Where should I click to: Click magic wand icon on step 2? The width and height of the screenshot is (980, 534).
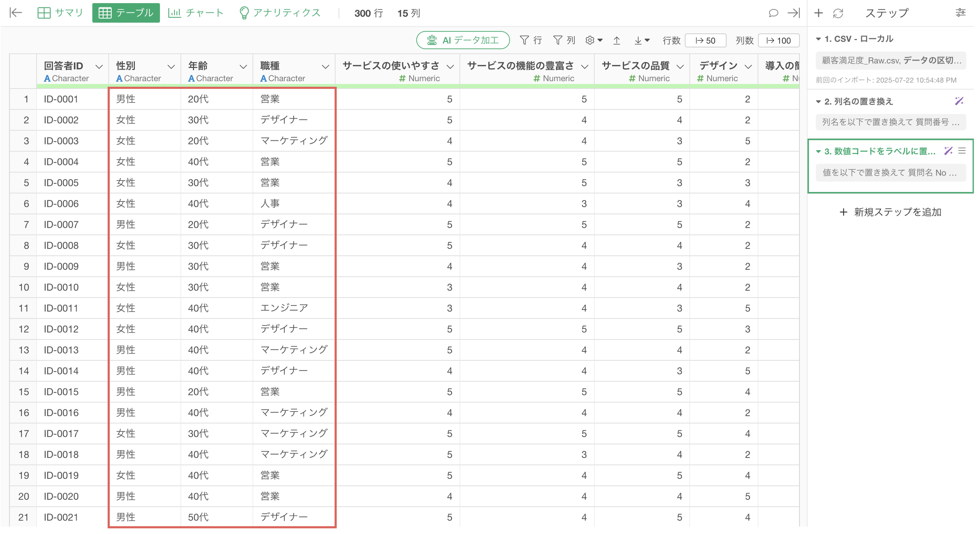(959, 101)
